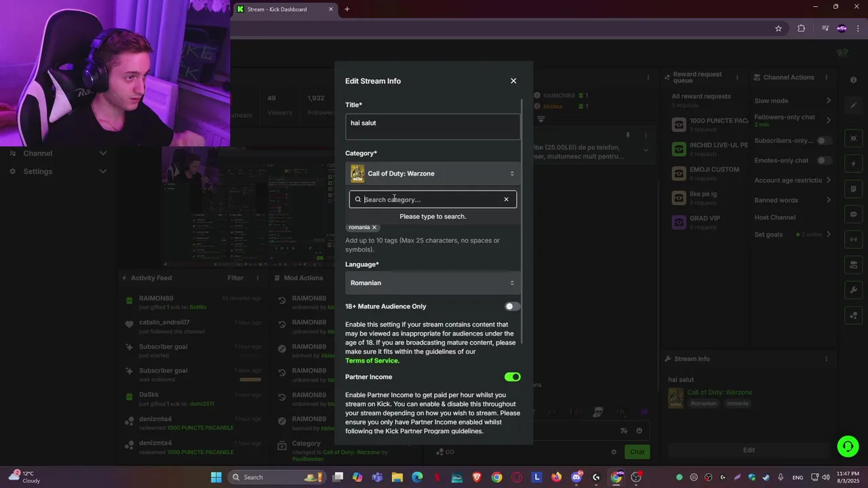The height and width of the screenshot is (488, 868).
Task: Click RAIMON89 gifted sub activity entry
Action: [193, 302]
